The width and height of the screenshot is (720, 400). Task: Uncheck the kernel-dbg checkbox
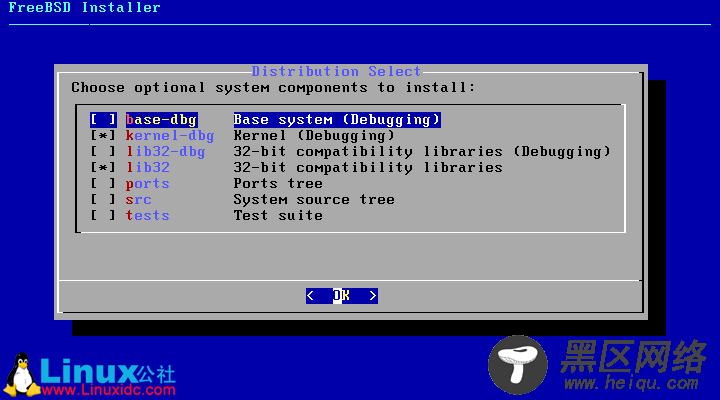click(103, 135)
